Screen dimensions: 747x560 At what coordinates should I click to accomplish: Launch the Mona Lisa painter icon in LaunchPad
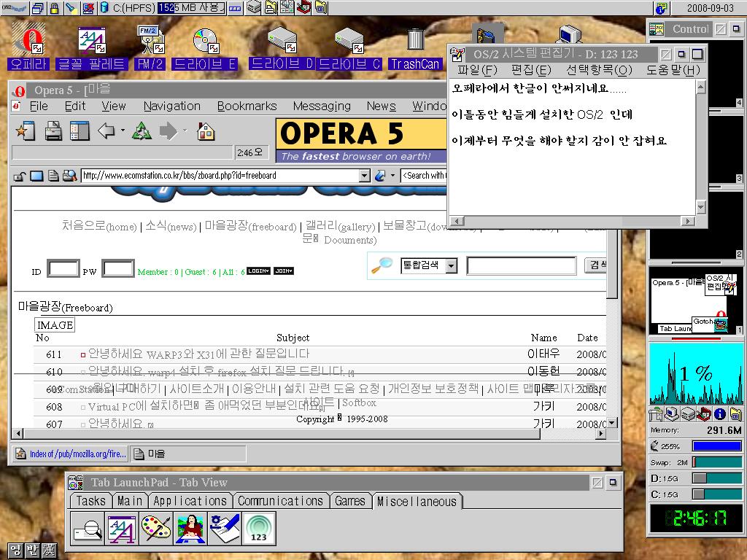(190, 529)
